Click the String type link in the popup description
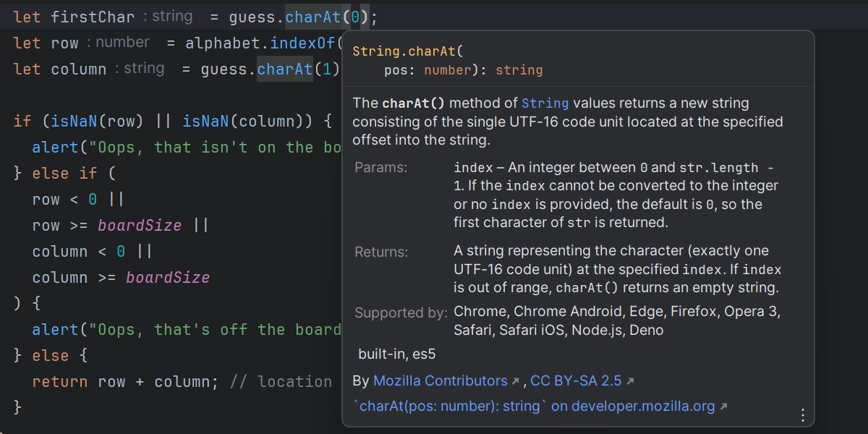Screen dimensions: 868x434 point(545,103)
